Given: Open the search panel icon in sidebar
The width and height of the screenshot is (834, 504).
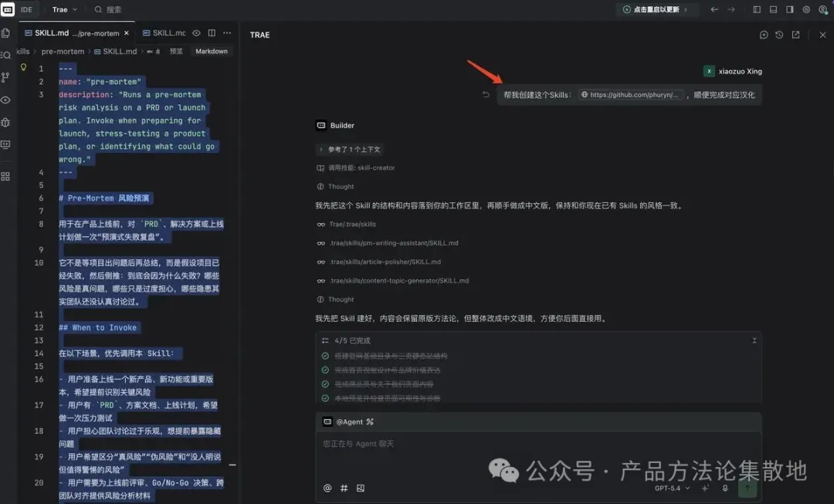Looking at the screenshot, I should pyautogui.click(x=6, y=55).
